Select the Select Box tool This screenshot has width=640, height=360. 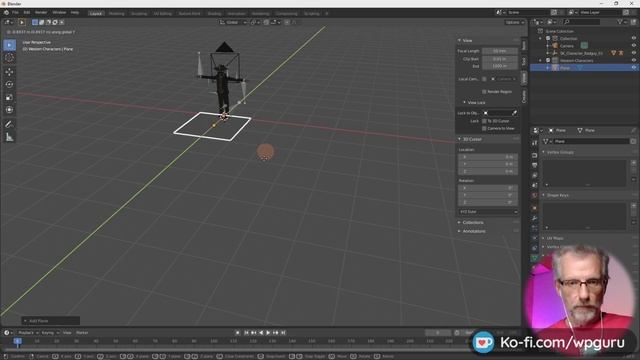point(9,45)
